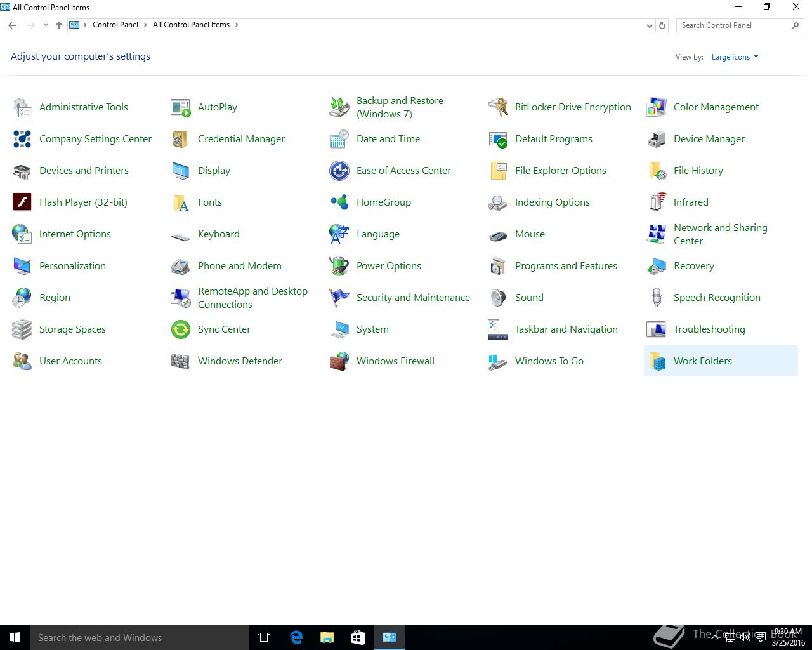The image size is (812, 650).
Task: Click the Flash Player (32-bit) icon
Action: coord(22,202)
